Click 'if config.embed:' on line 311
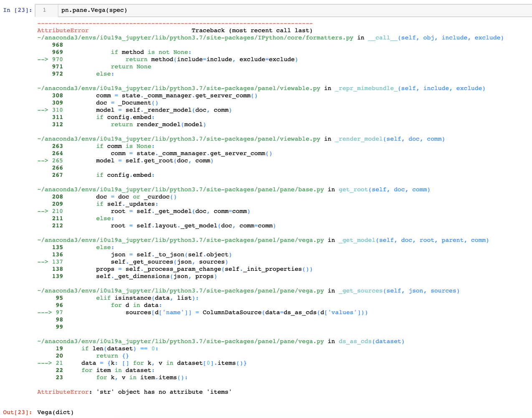 (x=125, y=117)
